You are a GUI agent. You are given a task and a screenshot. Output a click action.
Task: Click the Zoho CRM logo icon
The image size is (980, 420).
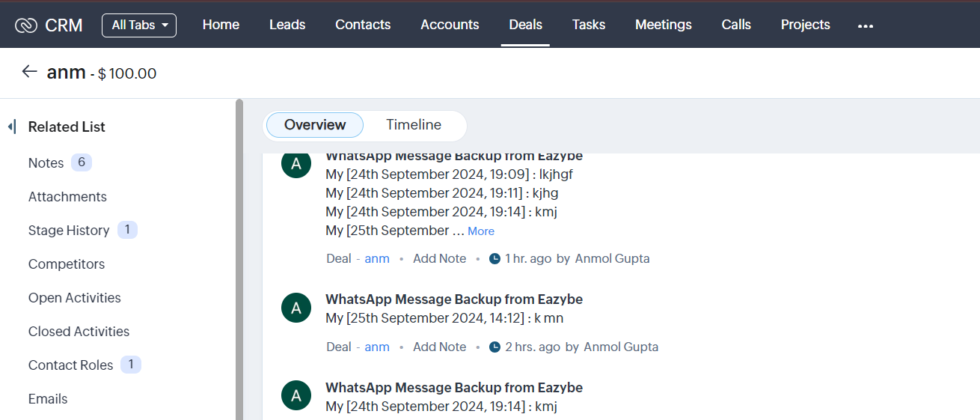coord(25,25)
